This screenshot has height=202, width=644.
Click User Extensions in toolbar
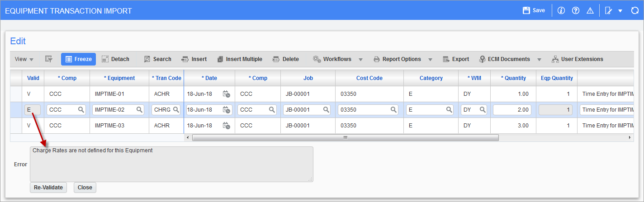point(578,59)
